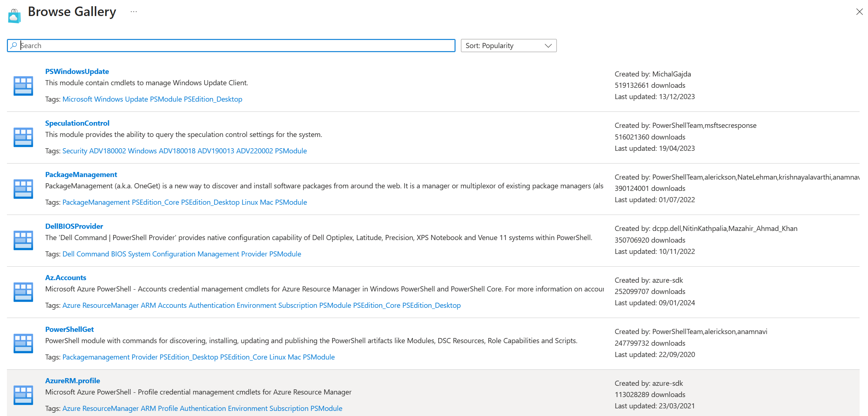Open the SpeculationControl module link
The width and height of the screenshot is (868, 416).
(x=77, y=123)
